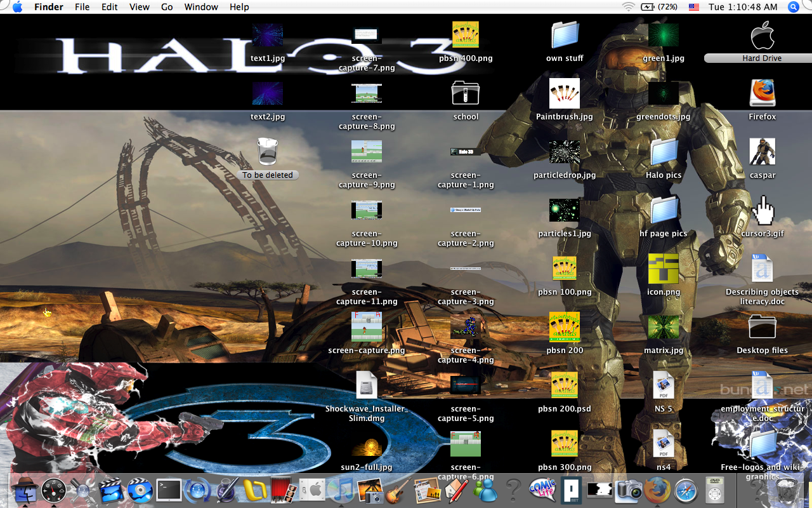Select Shockwave_Installer_Slim.dmg file
This screenshot has height=508, width=812.
coord(367,386)
